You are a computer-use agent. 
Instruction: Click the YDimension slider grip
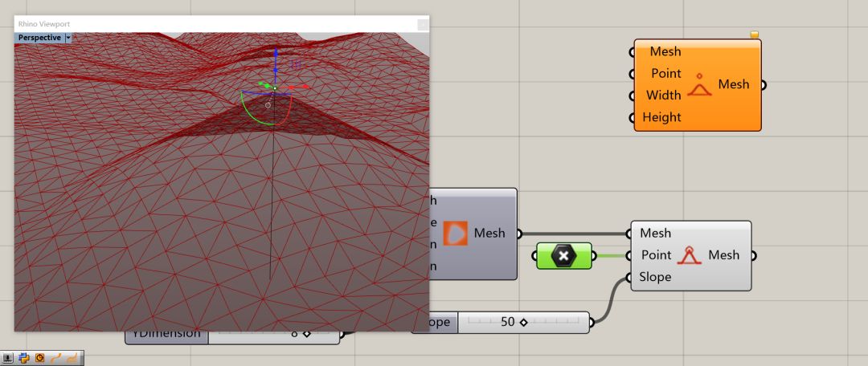click(x=306, y=333)
